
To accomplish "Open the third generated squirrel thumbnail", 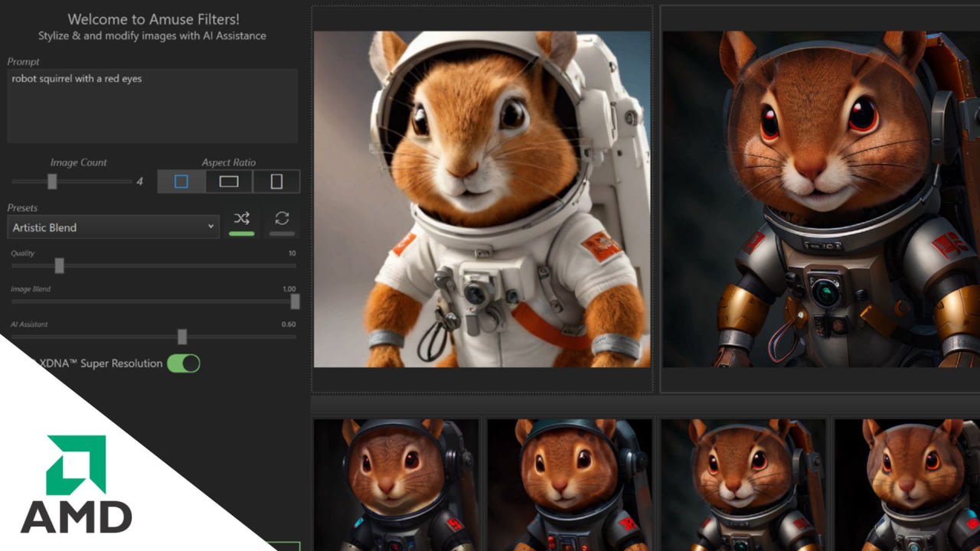I will point(743,484).
